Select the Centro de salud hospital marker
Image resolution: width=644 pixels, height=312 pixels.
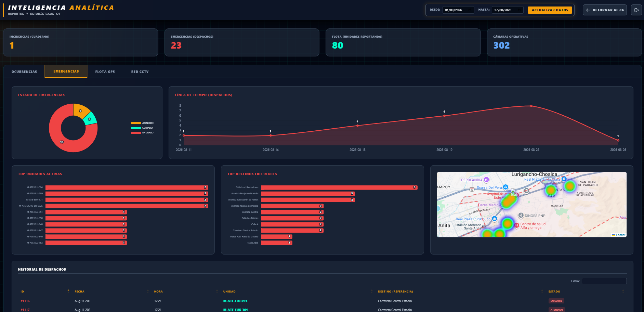(x=517, y=225)
